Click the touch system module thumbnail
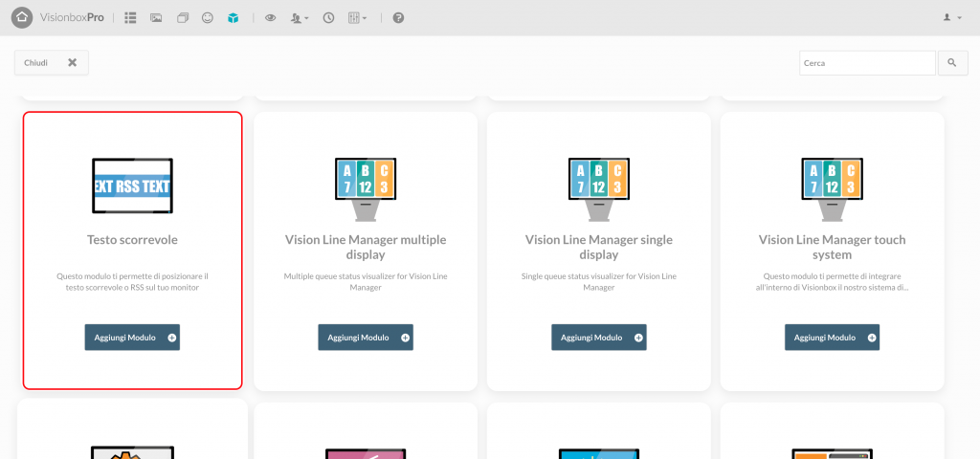Screen dimensions: 980x459 [x=832, y=189]
